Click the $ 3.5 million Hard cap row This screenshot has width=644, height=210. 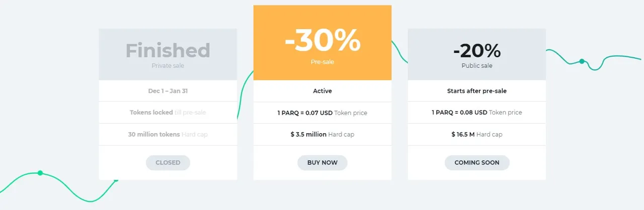click(323, 134)
